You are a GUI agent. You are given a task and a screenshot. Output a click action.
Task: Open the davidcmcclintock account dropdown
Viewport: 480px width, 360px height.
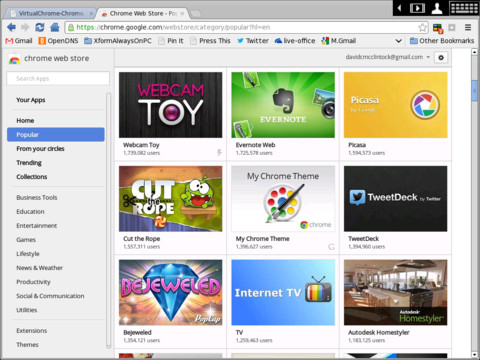[x=388, y=57]
